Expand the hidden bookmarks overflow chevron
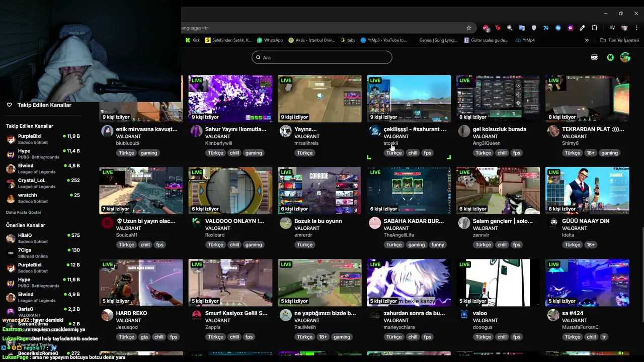 (x=587, y=40)
